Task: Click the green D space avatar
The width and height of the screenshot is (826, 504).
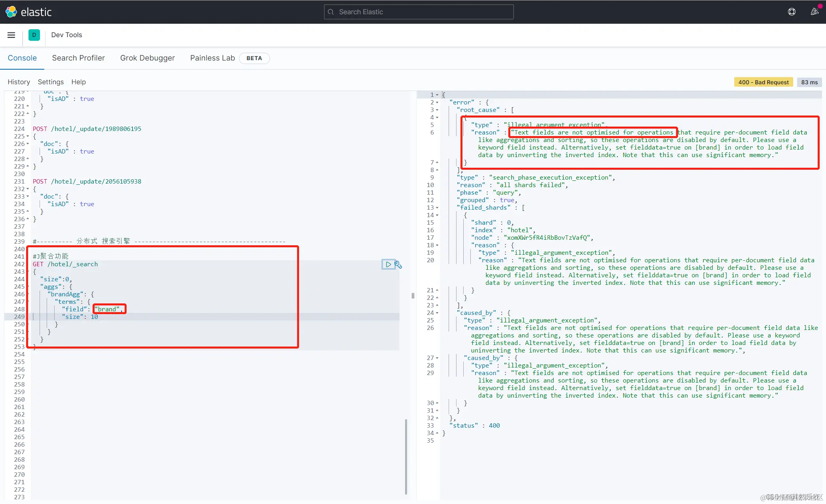Action: click(x=34, y=35)
